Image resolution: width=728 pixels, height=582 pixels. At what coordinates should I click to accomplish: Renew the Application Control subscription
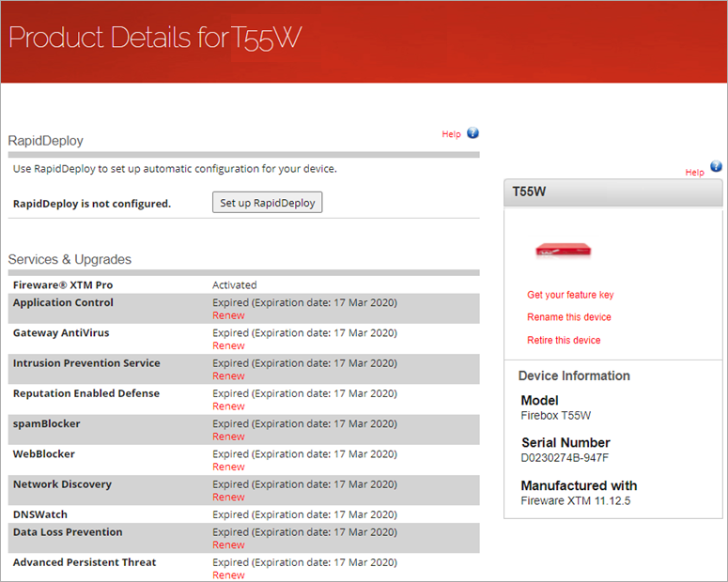[228, 315]
